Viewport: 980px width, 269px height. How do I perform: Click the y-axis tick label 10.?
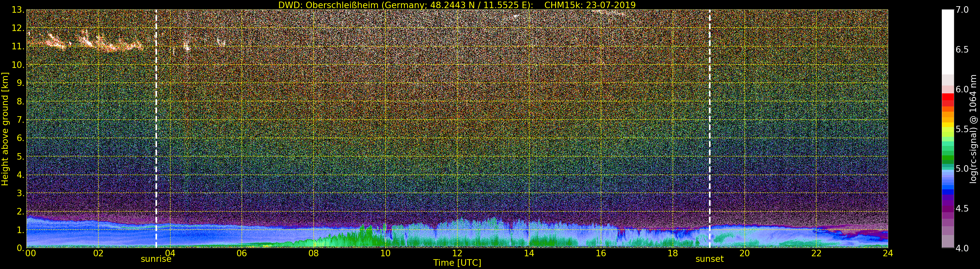tap(18, 65)
